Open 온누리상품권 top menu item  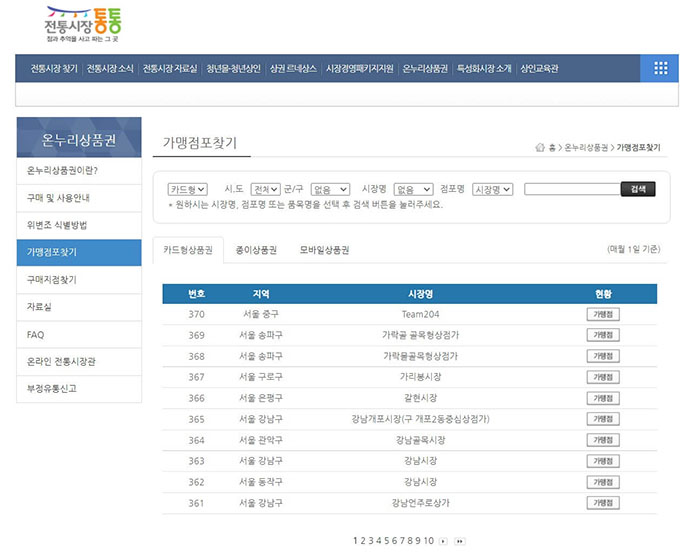[x=425, y=69]
